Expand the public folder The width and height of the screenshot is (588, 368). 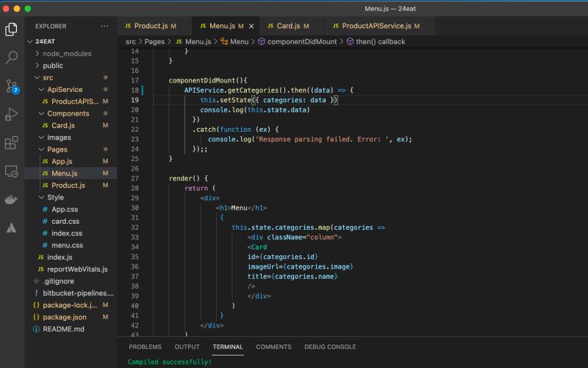71,66
